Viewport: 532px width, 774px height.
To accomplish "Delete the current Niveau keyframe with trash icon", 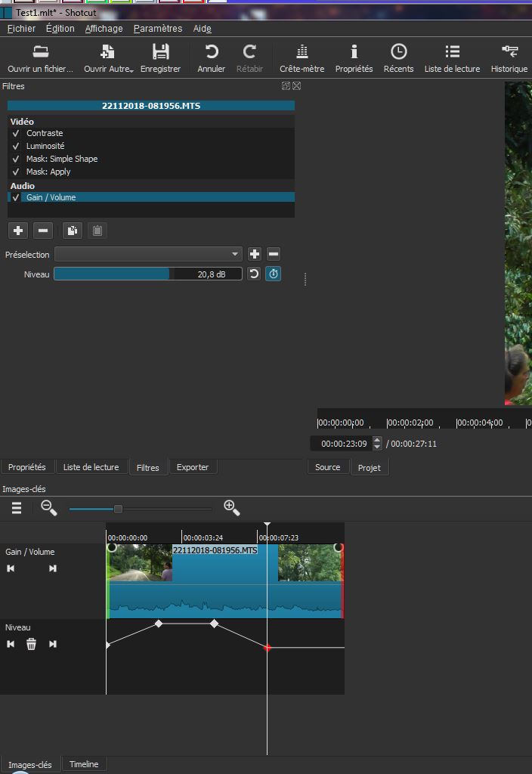I will coord(31,644).
